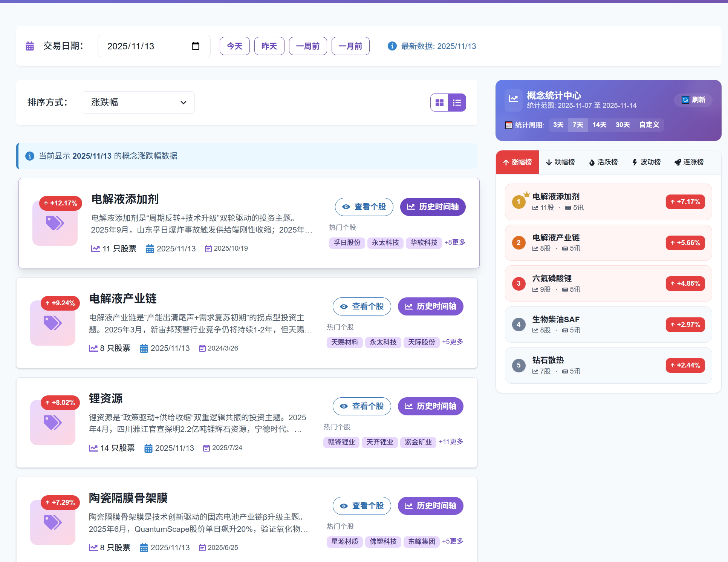Switch to the 跌幅榜 tab

560,162
